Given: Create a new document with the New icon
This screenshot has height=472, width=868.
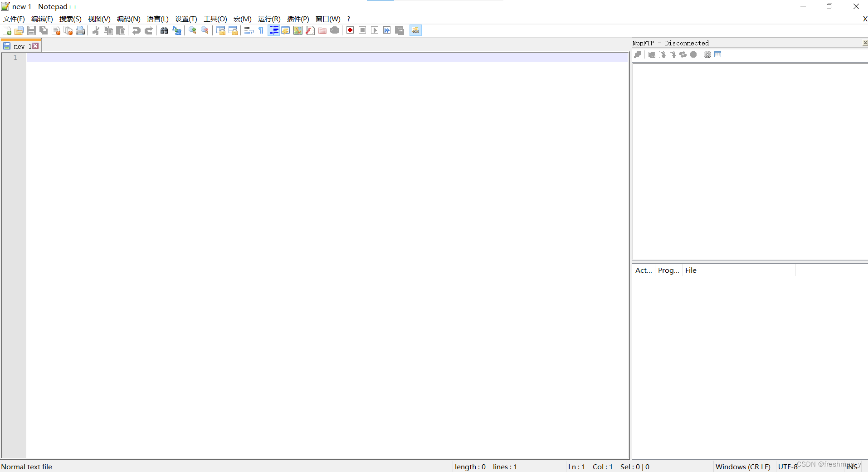Looking at the screenshot, I should tap(7, 30).
